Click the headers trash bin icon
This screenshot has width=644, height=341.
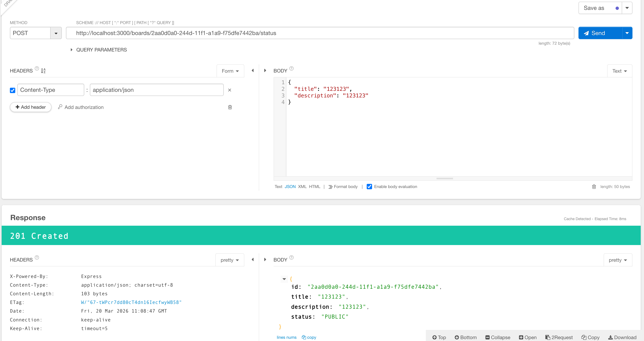click(230, 107)
